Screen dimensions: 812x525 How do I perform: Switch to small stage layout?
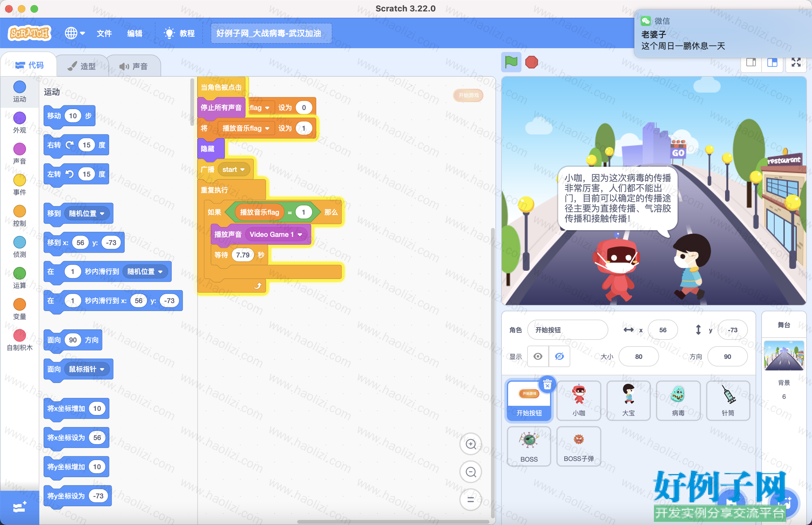coord(751,62)
